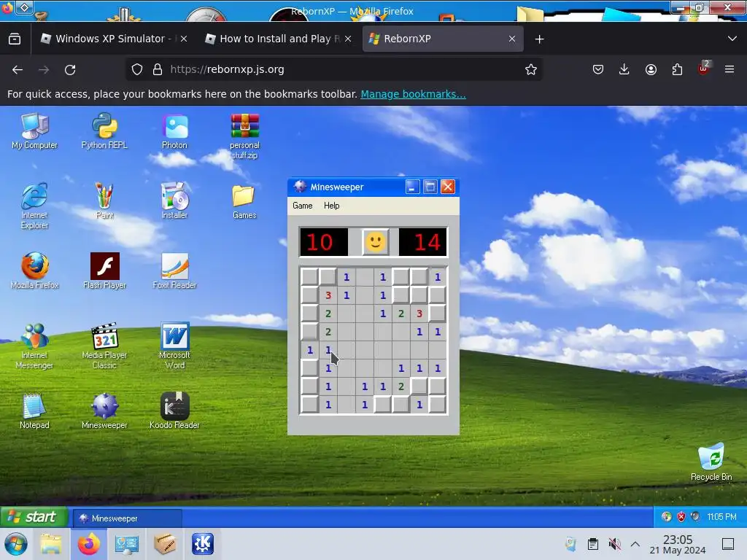This screenshot has width=747, height=560.
Task: Open the Game menu in Minesweeper
Action: (303, 206)
